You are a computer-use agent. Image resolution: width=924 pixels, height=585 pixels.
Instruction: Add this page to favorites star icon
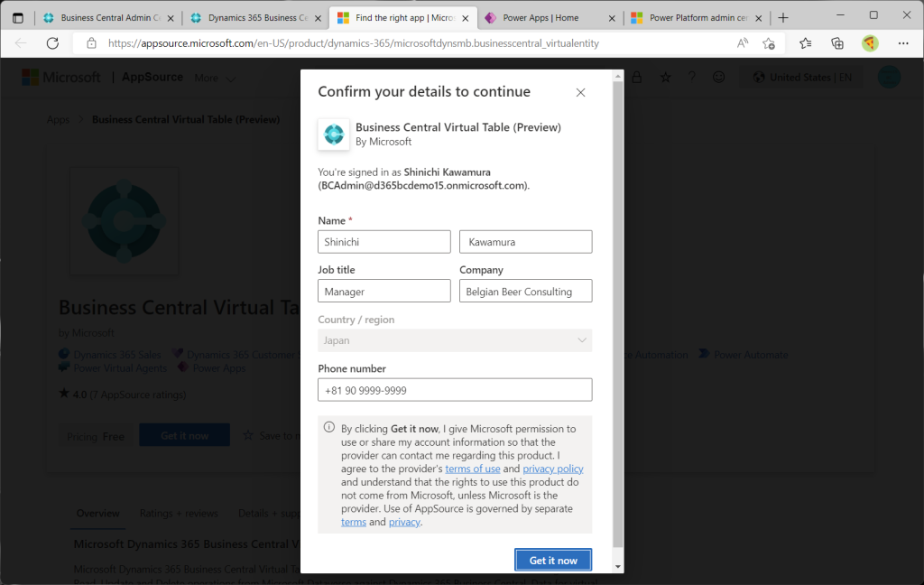(x=769, y=43)
